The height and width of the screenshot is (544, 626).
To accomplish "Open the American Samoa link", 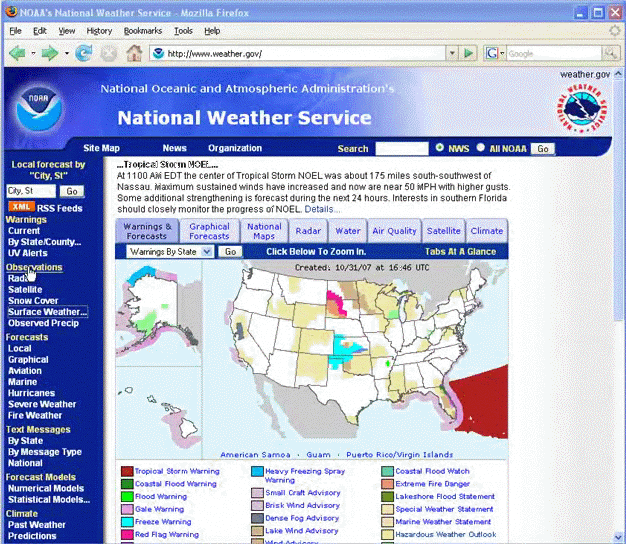I will [256, 455].
